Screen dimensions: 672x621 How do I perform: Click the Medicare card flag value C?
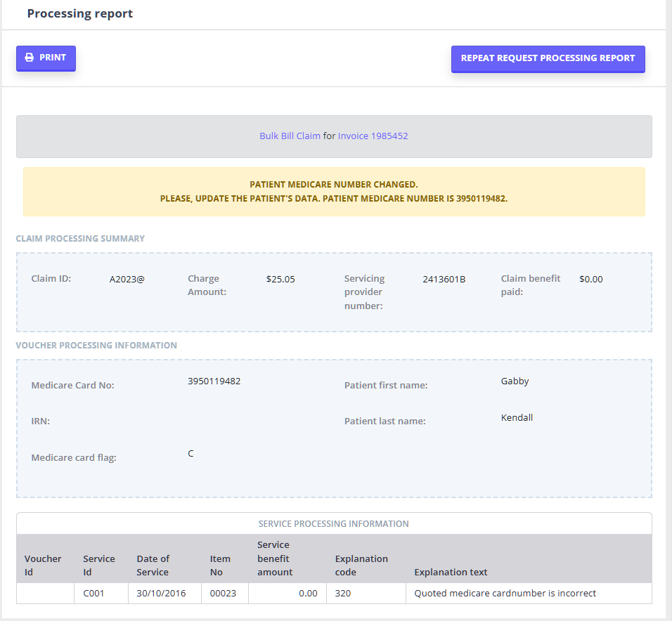point(190,454)
